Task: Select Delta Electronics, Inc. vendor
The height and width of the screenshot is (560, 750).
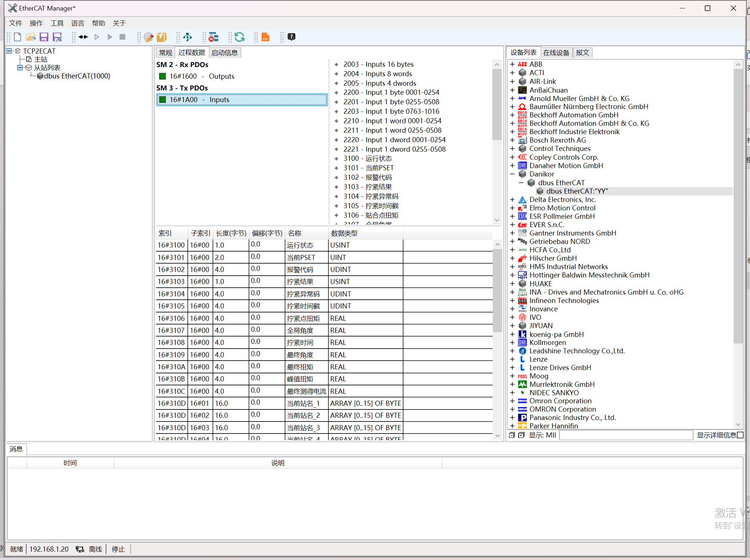Action: [562, 199]
